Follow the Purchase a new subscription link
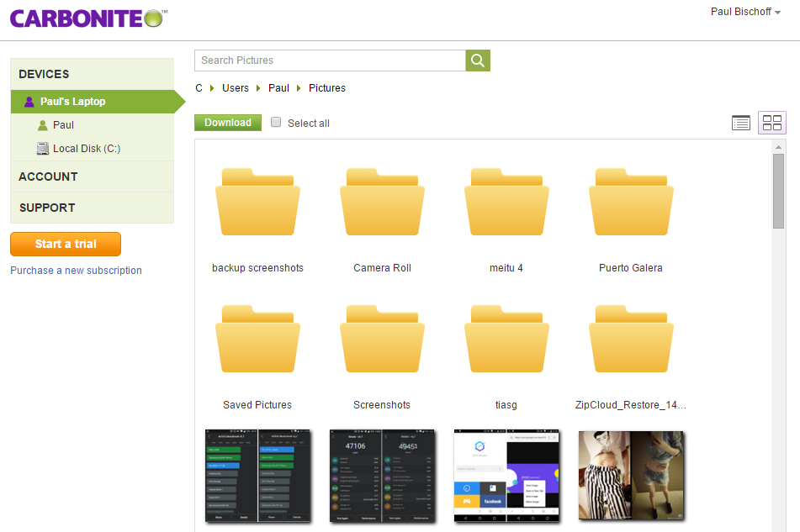This screenshot has width=800, height=532. 76,271
